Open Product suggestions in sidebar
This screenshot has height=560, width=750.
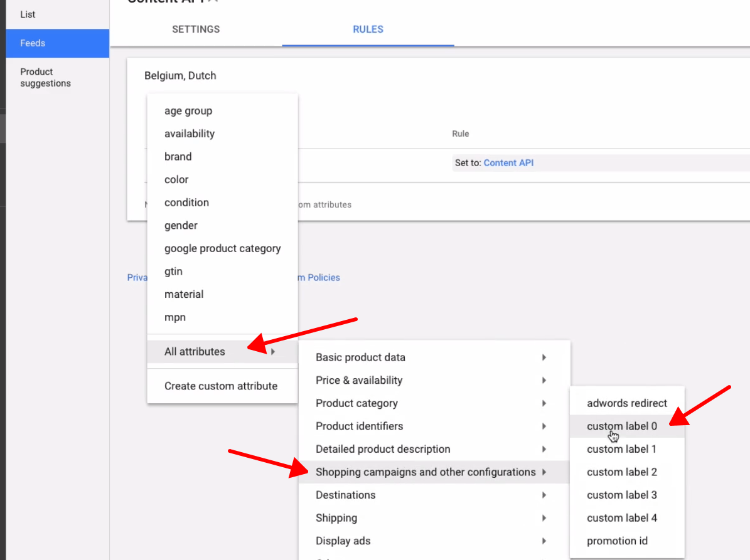45,78
